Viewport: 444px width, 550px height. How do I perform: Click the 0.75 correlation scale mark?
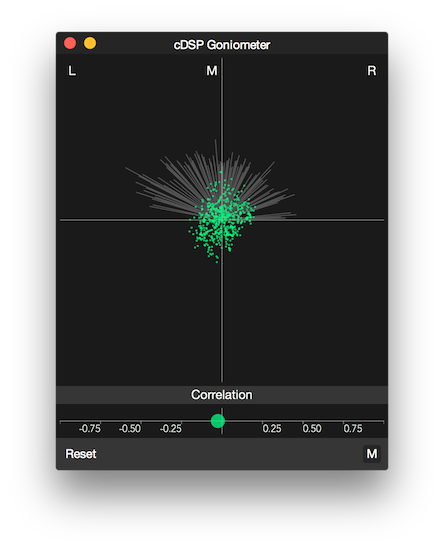click(353, 429)
